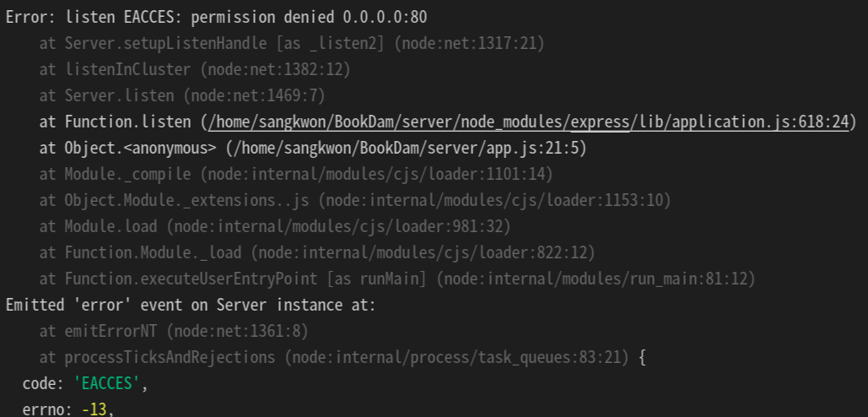Click the Server.setupListenHandle stack line
Viewport: 868px width, 417px height.
(292, 43)
